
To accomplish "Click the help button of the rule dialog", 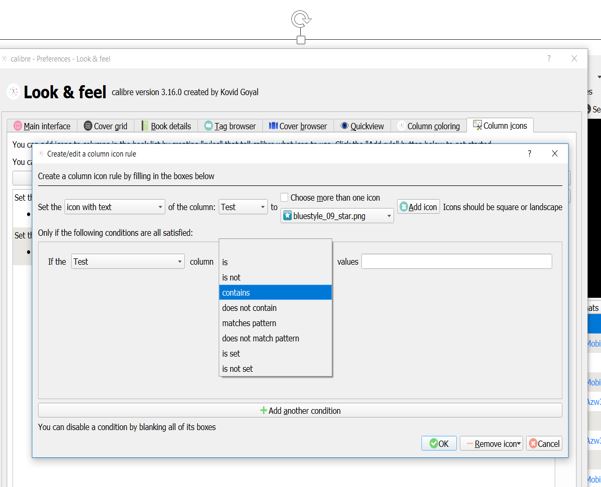I will [529, 154].
